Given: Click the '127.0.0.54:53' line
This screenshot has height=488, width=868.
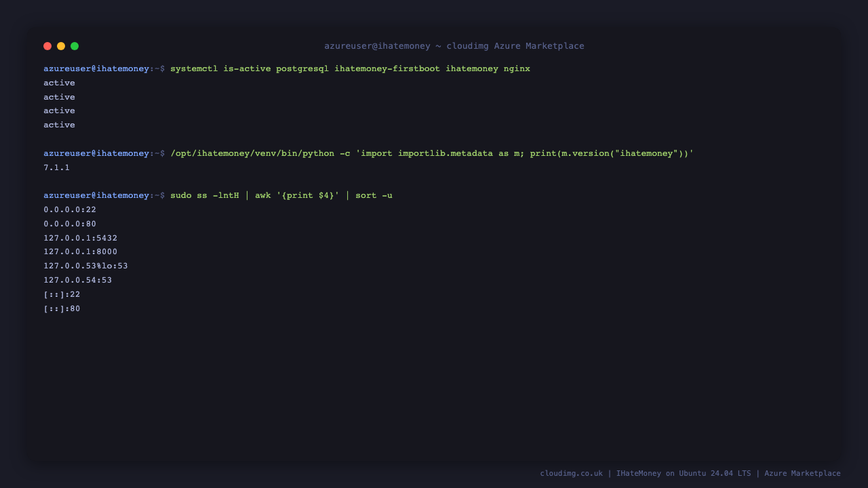Looking at the screenshot, I should click(78, 280).
